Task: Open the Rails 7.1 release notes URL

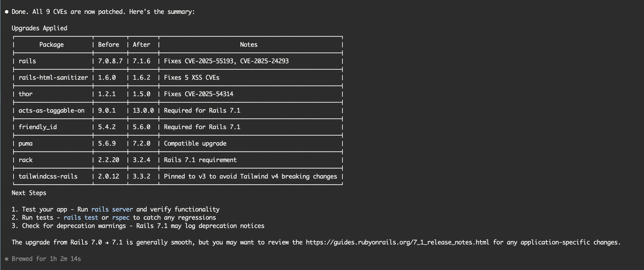Action: (x=397, y=242)
